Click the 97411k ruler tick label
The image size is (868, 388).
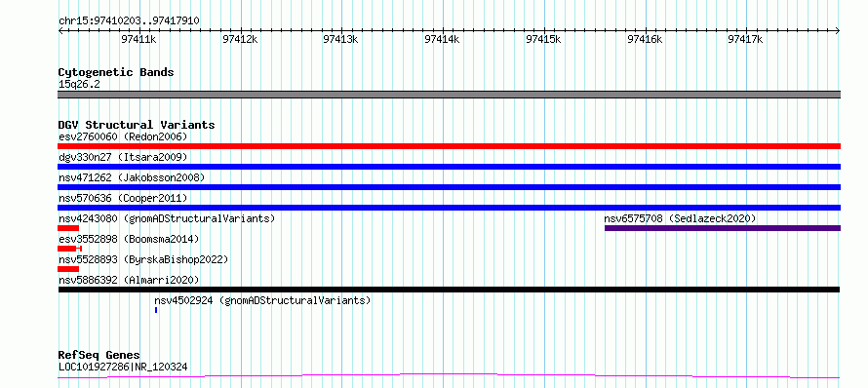(138, 39)
